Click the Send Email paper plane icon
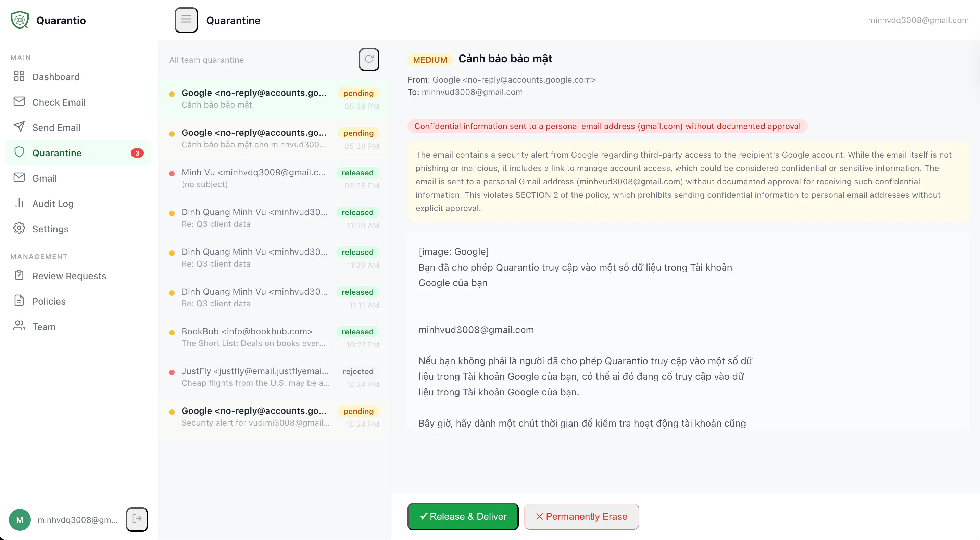980x540 pixels. point(19,127)
